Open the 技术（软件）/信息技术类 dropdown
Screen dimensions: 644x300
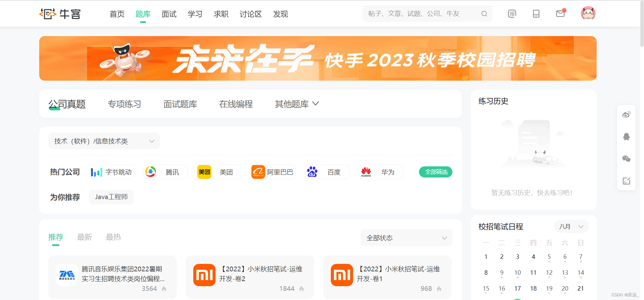(x=104, y=141)
